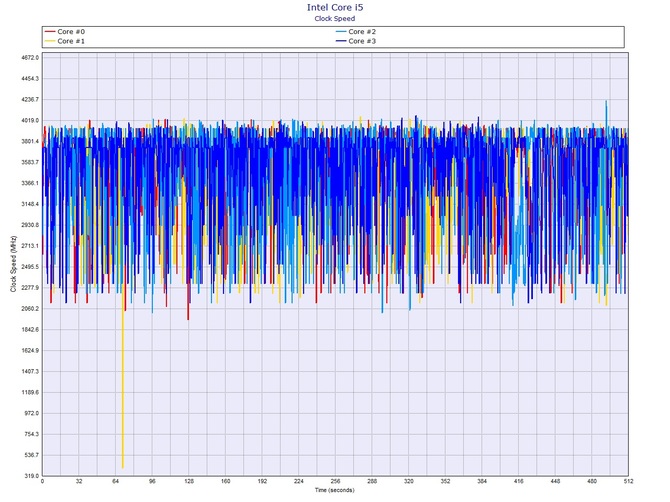Screen dimensions: 670x502
Task: Click the 319.0 label on the y-axis
Action: [30, 476]
